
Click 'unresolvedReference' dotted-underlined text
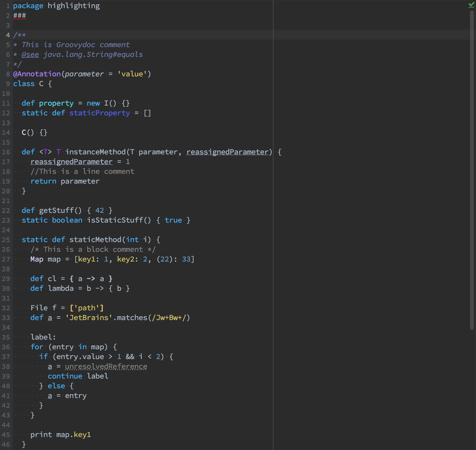(x=106, y=366)
